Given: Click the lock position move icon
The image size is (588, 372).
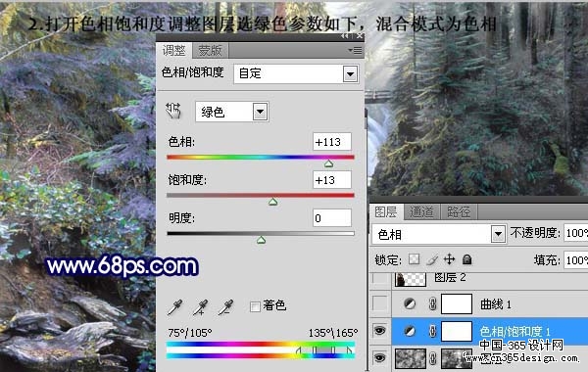Looking at the screenshot, I should (x=449, y=259).
